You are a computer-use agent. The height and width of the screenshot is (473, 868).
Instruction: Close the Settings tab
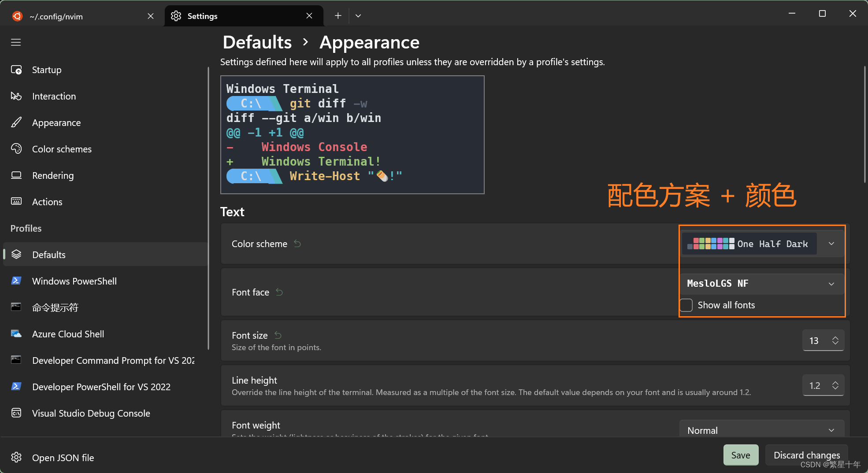(x=309, y=16)
